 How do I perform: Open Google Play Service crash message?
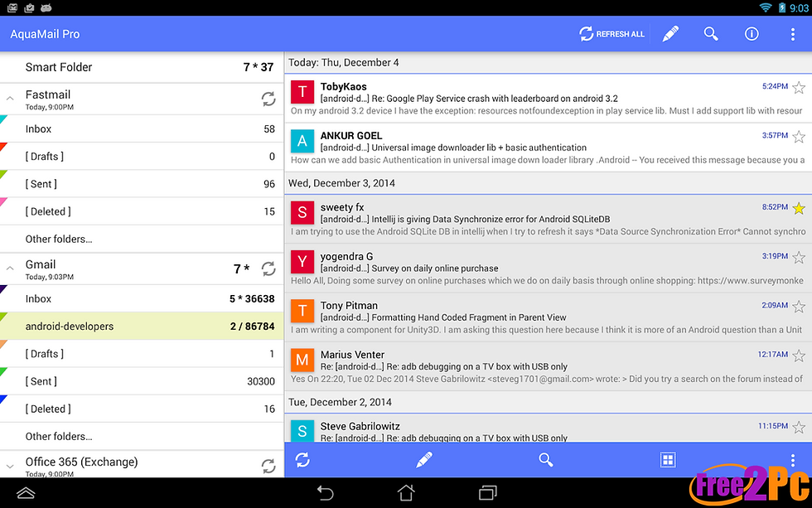pyautogui.click(x=548, y=99)
